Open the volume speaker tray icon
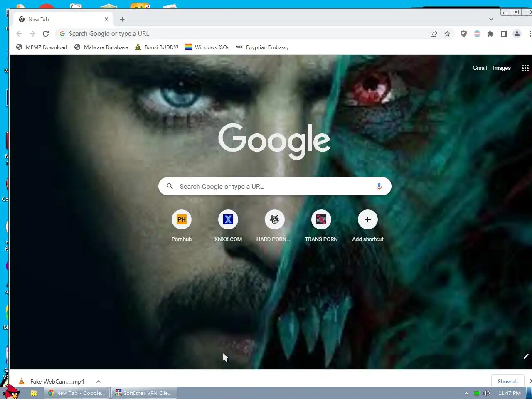Image resolution: width=532 pixels, height=399 pixels. pos(486,393)
